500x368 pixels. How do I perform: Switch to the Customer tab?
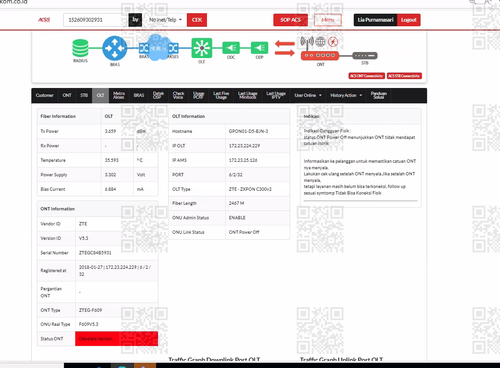point(45,95)
